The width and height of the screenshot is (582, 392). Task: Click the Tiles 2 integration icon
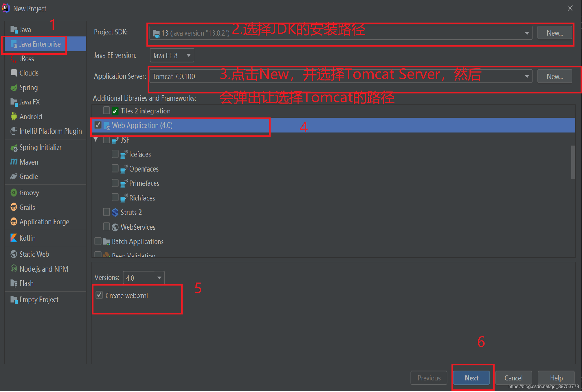(115, 111)
